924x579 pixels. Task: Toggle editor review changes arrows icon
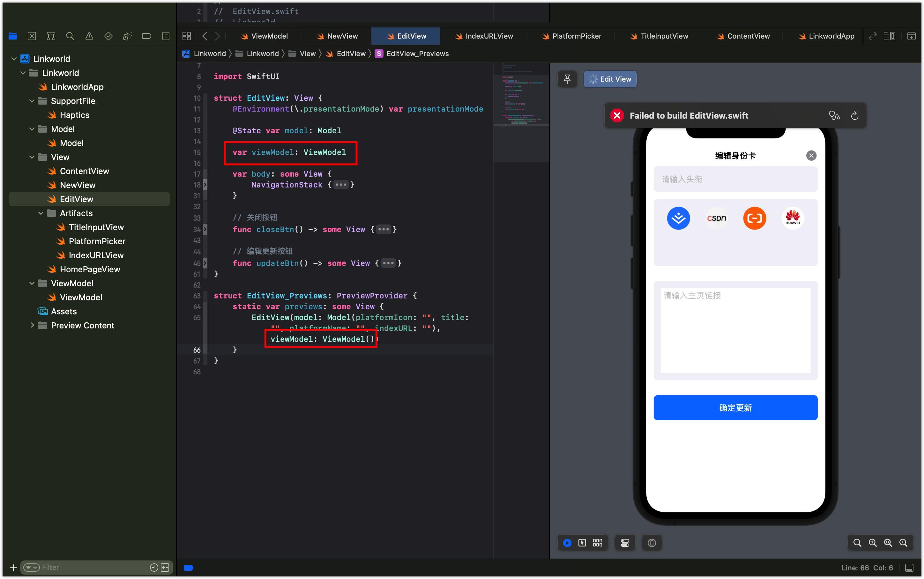point(873,36)
